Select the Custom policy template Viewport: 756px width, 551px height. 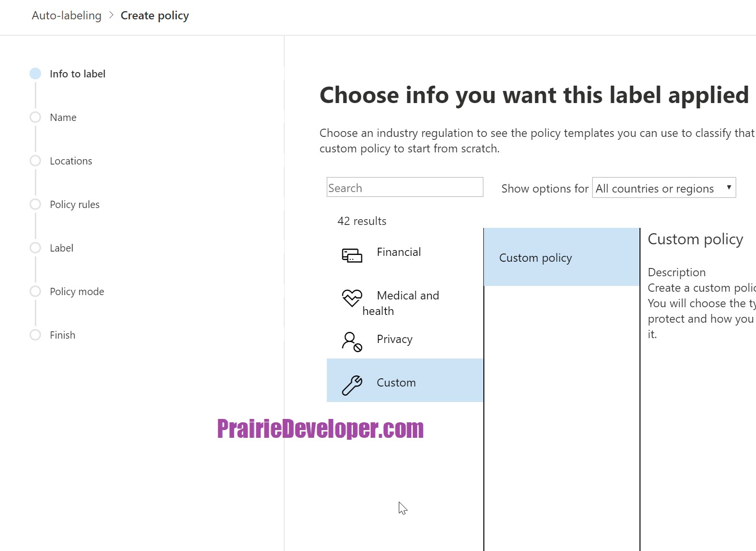click(562, 257)
